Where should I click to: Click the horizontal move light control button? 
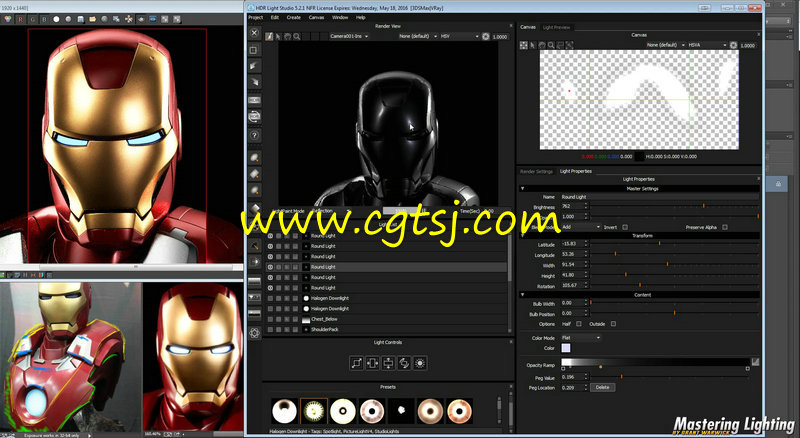(372, 363)
